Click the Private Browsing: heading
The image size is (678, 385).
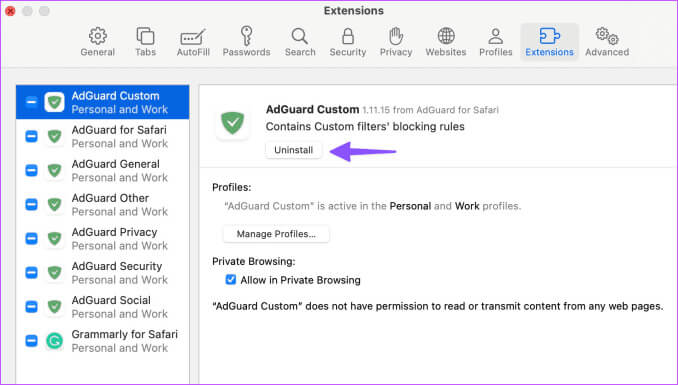pos(253,261)
